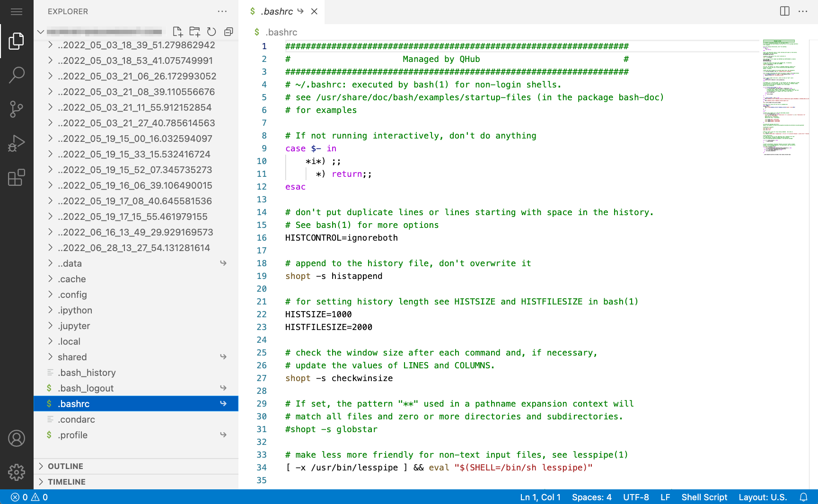
Task: Open the Run and Debug panel
Action: click(17, 142)
